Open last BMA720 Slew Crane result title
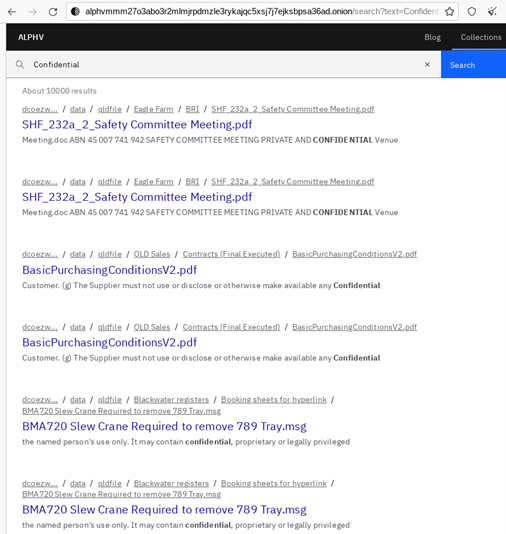This screenshot has width=506, height=534. click(x=164, y=510)
